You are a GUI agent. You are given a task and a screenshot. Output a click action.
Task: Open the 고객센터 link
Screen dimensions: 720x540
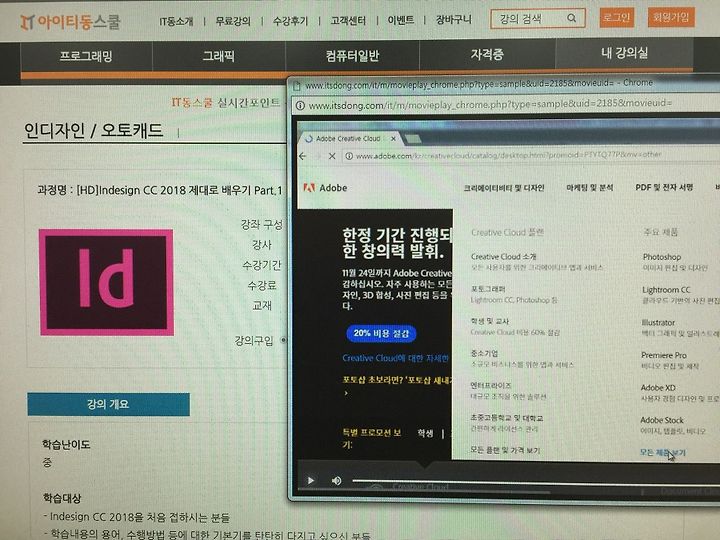point(348,20)
